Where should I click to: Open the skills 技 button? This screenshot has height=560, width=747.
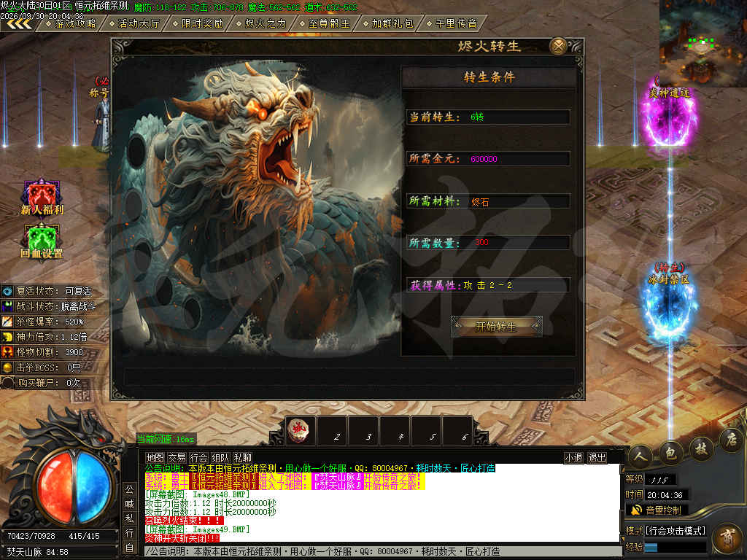click(701, 448)
